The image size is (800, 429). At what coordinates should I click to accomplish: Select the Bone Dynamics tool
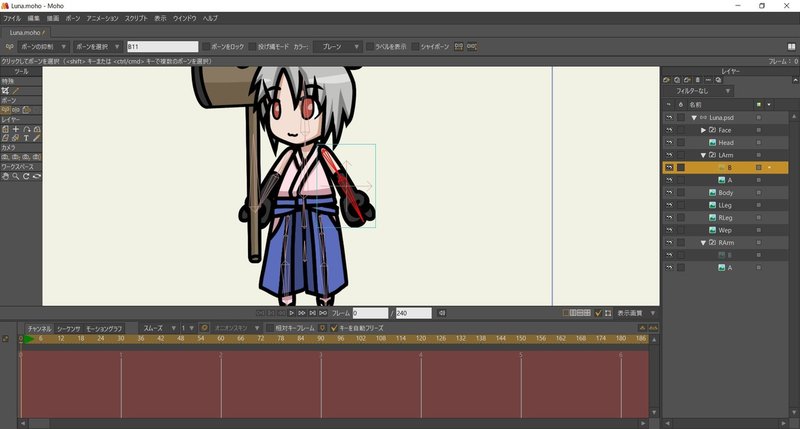click(x=27, y=110)
